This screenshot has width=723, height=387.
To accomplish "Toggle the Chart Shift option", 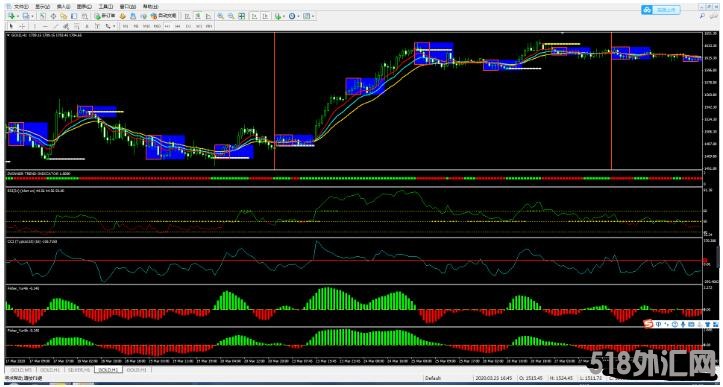I will (x=266, y=16).
